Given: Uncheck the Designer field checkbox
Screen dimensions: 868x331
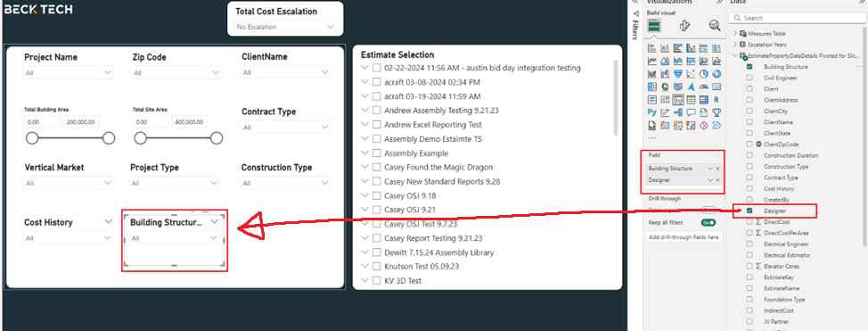Looking at the screenshot, I should point(749,211).
